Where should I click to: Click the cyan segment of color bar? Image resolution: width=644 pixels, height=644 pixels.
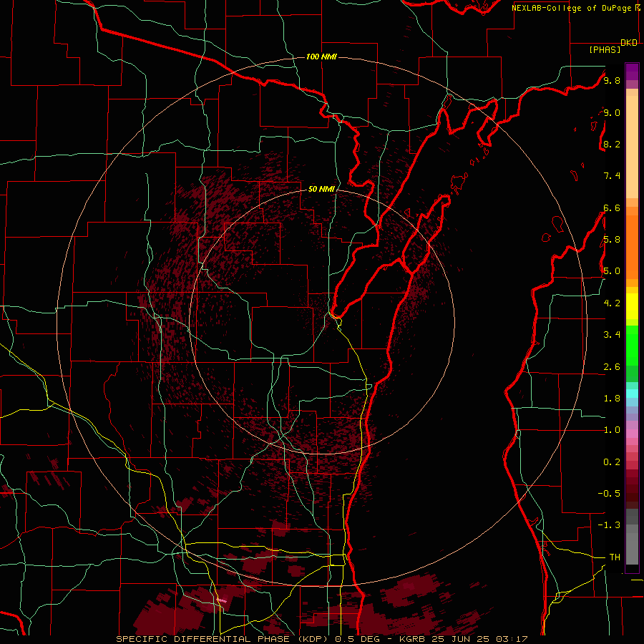[632, 394]
